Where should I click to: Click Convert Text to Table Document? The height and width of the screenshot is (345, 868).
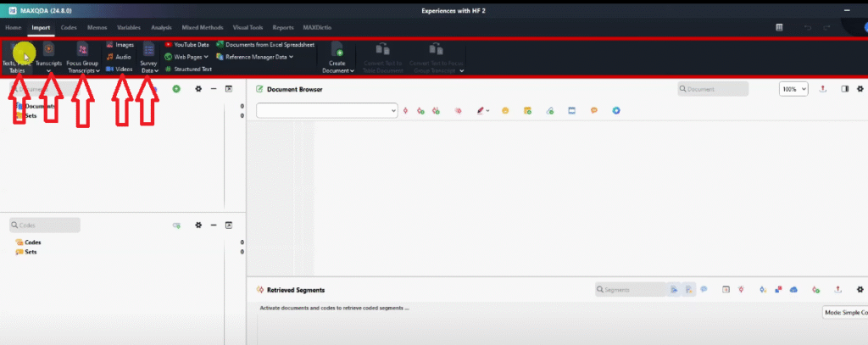382,58
